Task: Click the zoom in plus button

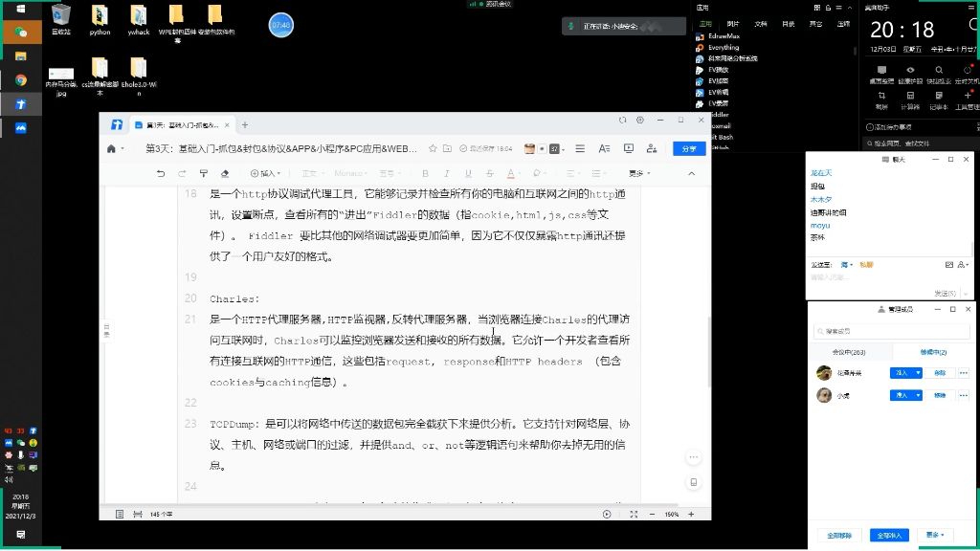Action: click(691, 514)
